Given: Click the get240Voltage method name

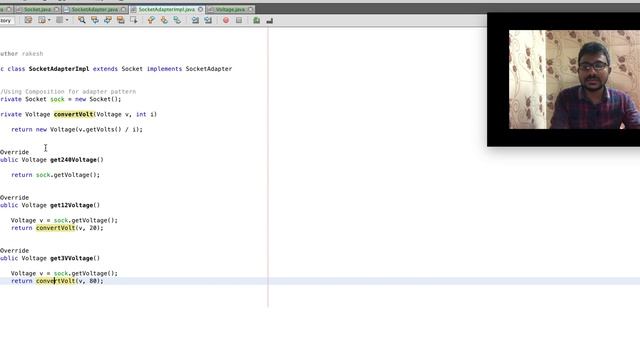Looking at the screenshot, I should 73,160.
